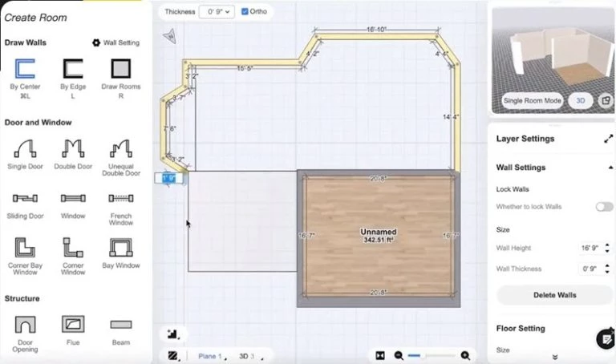
Task: Adjust the zoom level slider
Action: [x=432, y=356]
